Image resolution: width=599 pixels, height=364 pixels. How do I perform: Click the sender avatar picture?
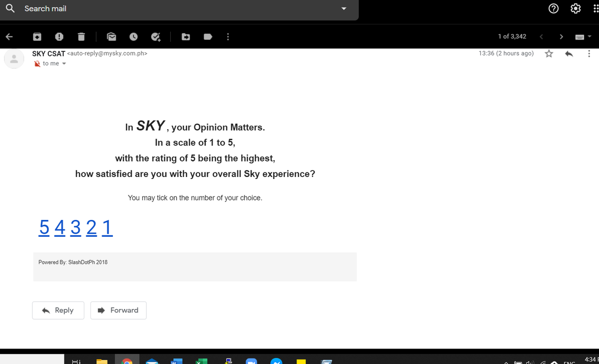coord(14,59)
